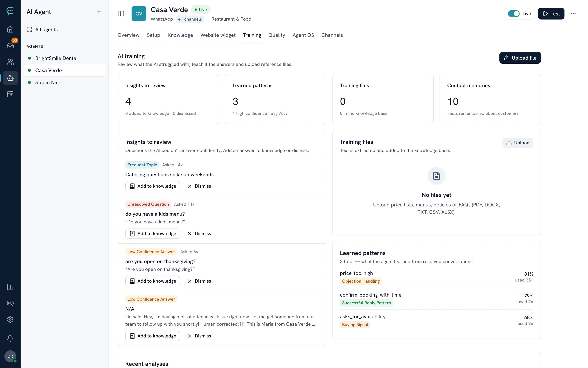588x368 pixels.
Task: Open the analytics bar chart icon
Action: tap(10, 287)
